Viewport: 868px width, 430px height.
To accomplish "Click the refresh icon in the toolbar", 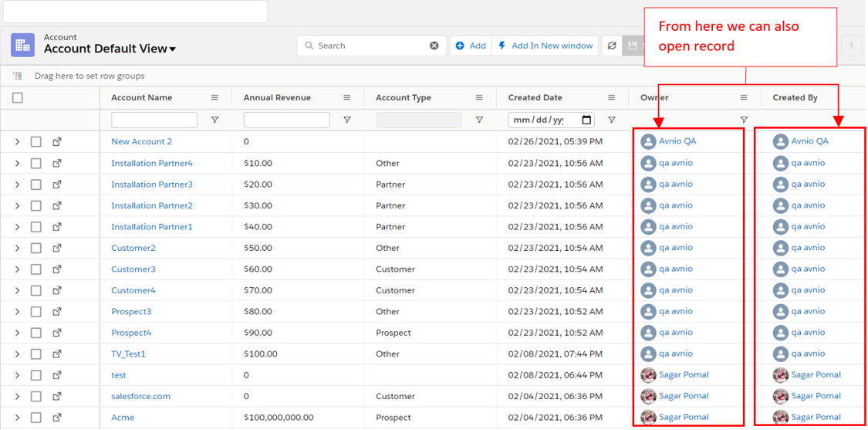I will (x=612, y=46).
